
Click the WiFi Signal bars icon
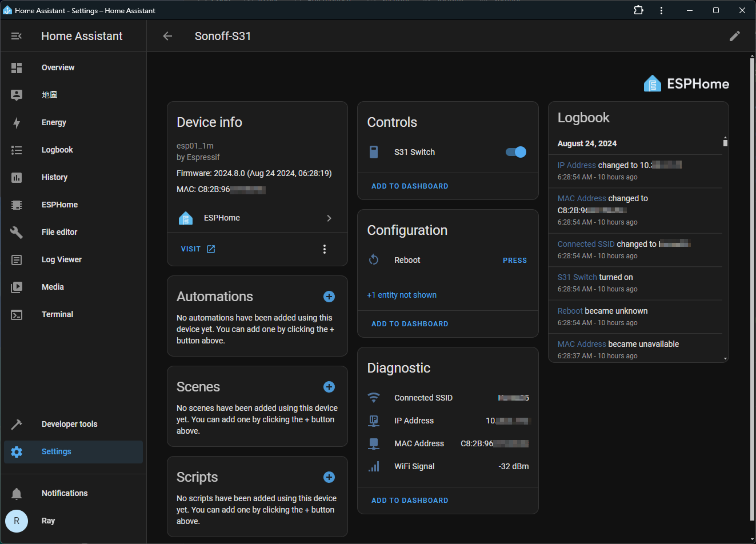pos(374,466)
